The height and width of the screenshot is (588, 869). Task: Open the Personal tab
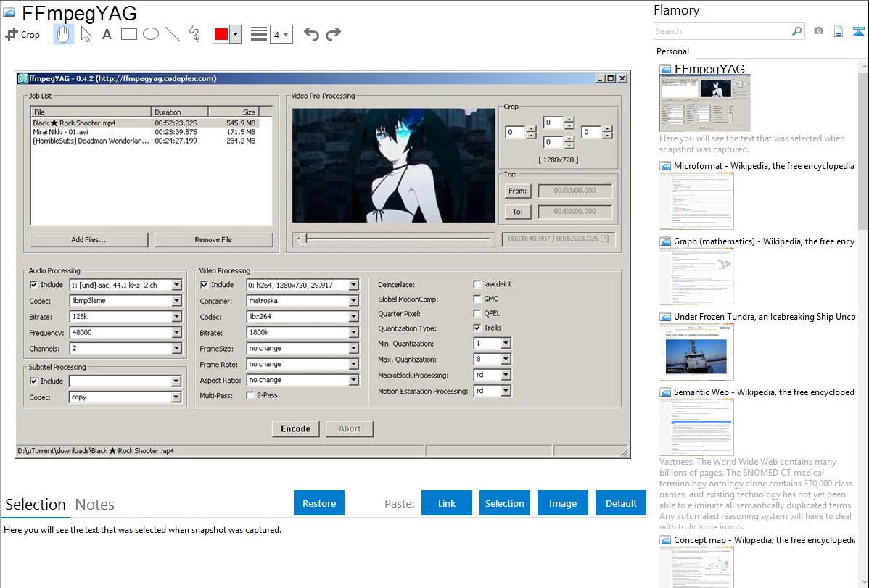[672, 51]
